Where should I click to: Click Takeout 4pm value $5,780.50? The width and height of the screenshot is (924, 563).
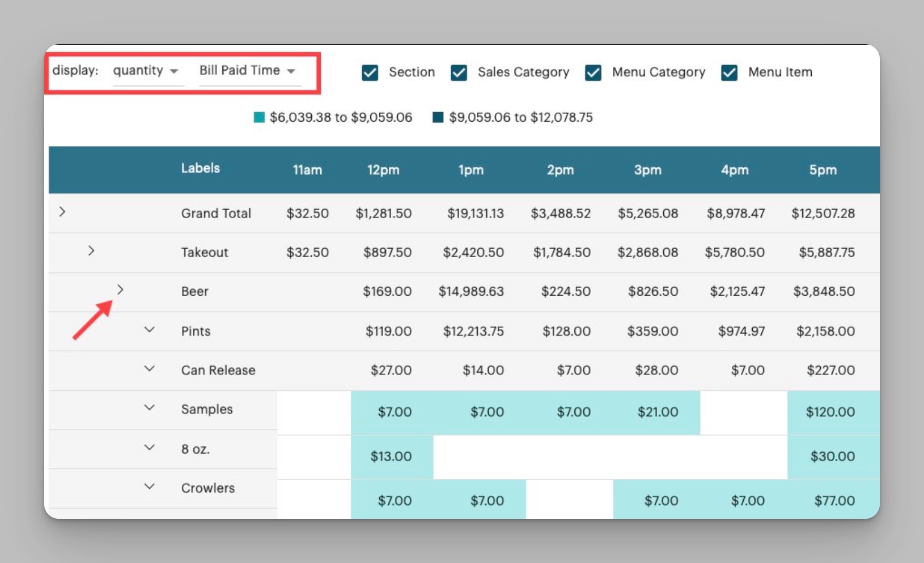tap(735, 253)
